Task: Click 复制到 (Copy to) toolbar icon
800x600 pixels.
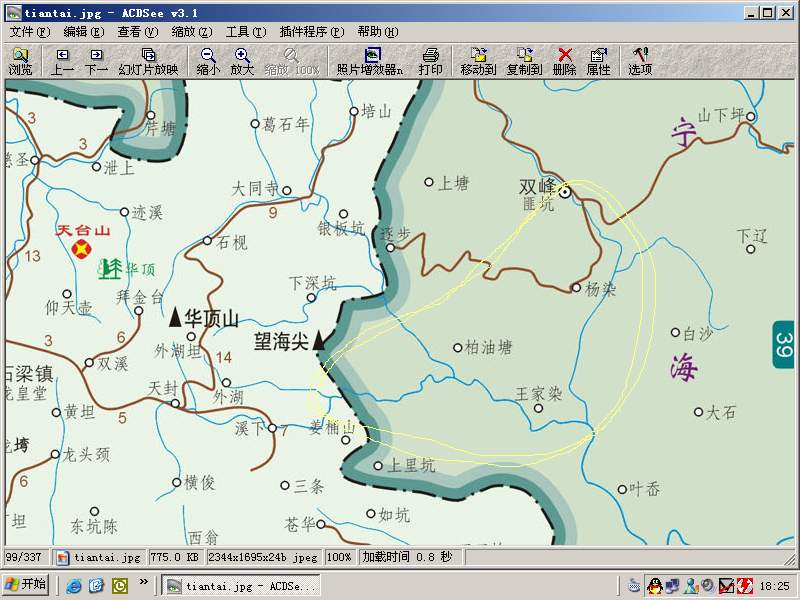Action: (524, 61)
